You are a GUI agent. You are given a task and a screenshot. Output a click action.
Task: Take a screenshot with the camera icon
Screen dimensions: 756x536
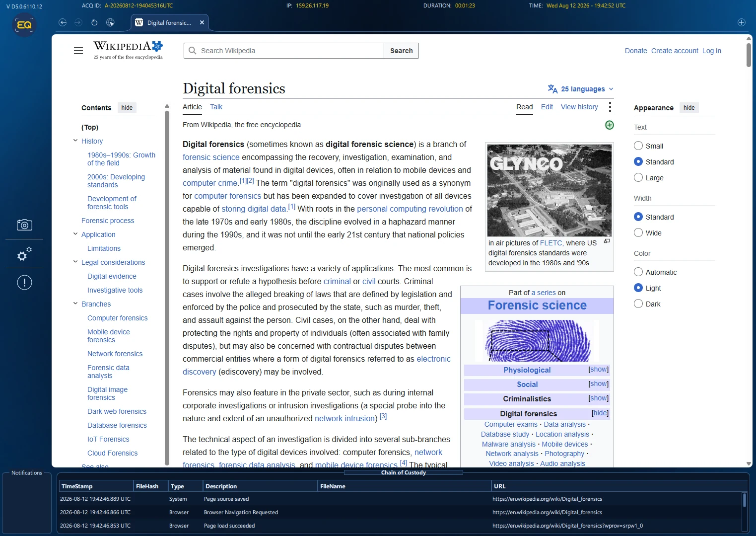click(24, 225)
